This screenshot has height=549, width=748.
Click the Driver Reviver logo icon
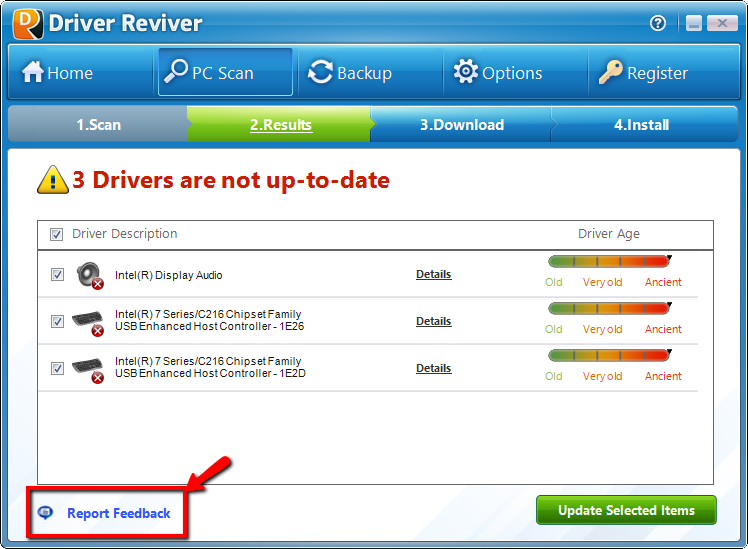point(28,23)
